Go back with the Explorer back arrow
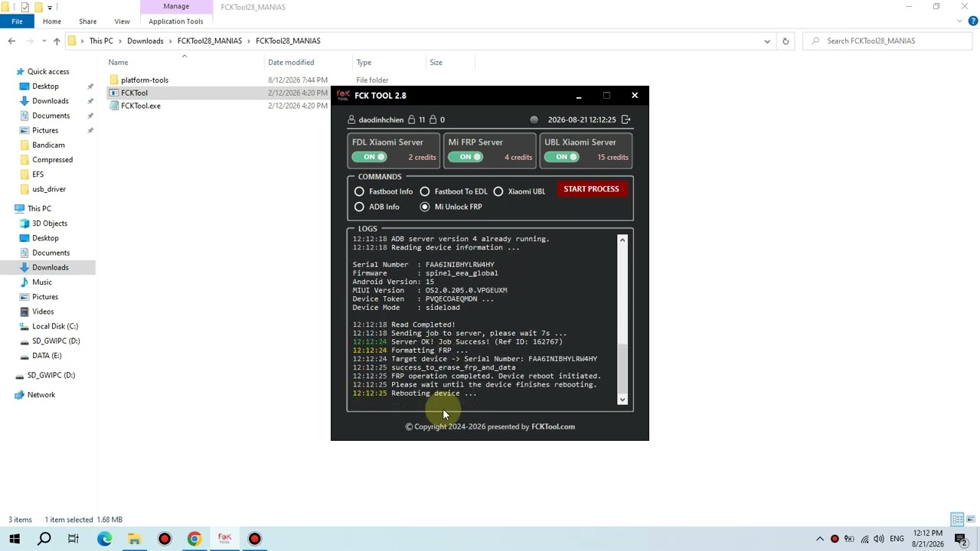The height and width of the screenshot is (551, 980). (x=11, y=41)
